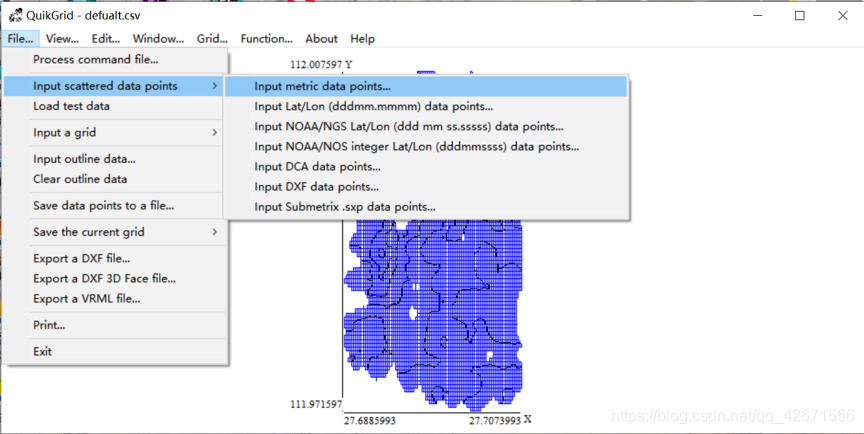Open the Edit... menu
The height and width of the screenshot is (434, 864).
pyautogui.click(x=106, y=39)
